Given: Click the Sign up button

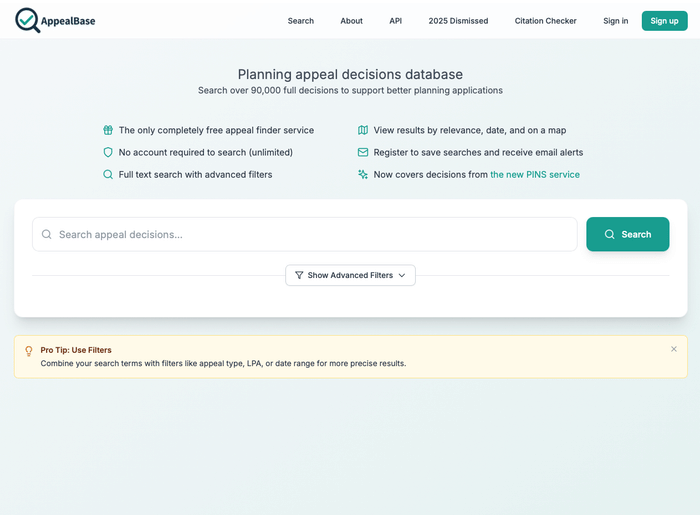Looking at the screenshot, I should point(664,21).
